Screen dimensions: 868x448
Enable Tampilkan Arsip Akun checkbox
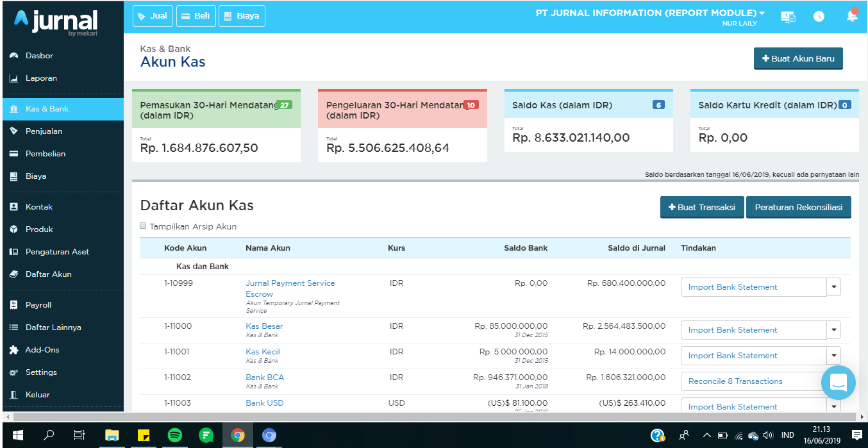click(x=143, y=226)
